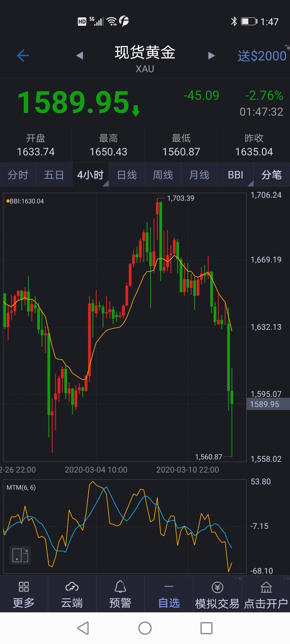
Task: Tap the 1,703.39 high price marker
Action: (x=180, y=198)
